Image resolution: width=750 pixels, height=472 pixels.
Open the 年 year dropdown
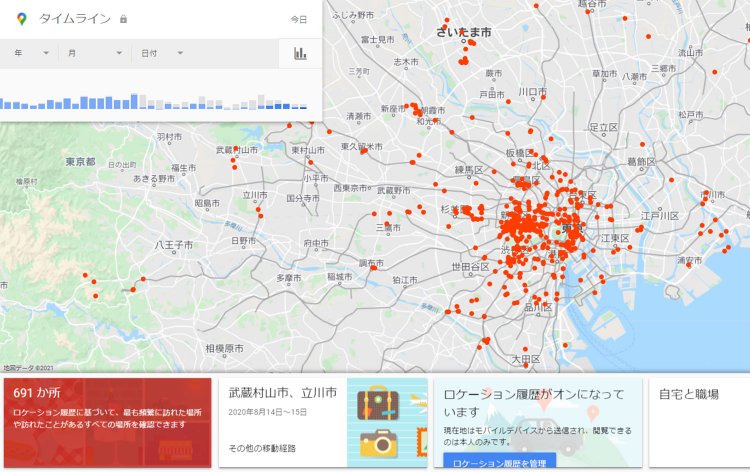[x=32, y=53]
